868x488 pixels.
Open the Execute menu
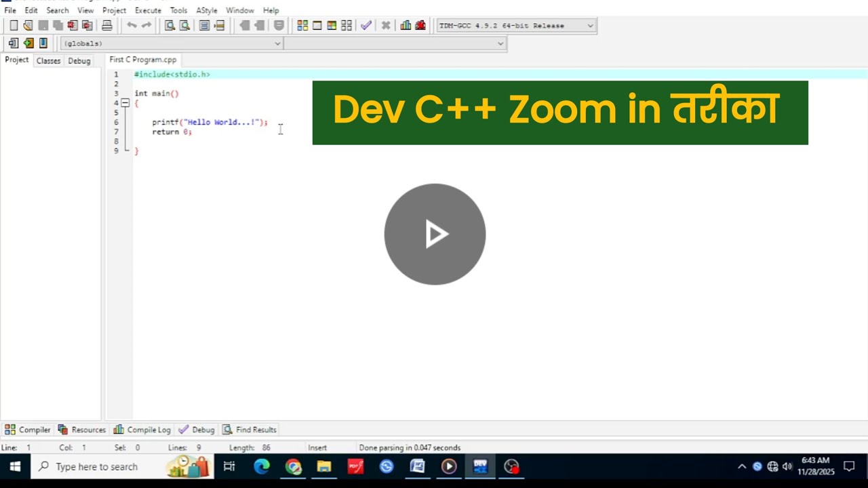[148, 10]
